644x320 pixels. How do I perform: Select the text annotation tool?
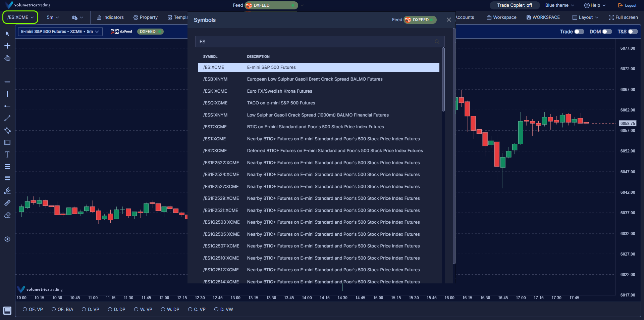[7, 154]
